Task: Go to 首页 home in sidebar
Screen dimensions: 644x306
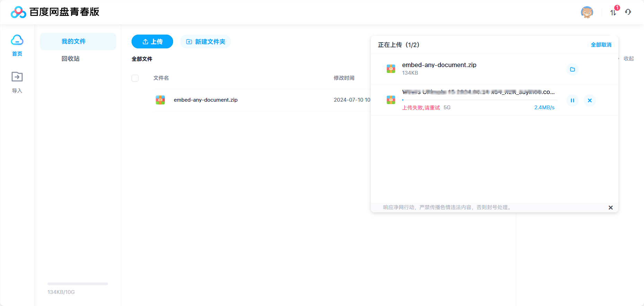Action: point(17,45)
